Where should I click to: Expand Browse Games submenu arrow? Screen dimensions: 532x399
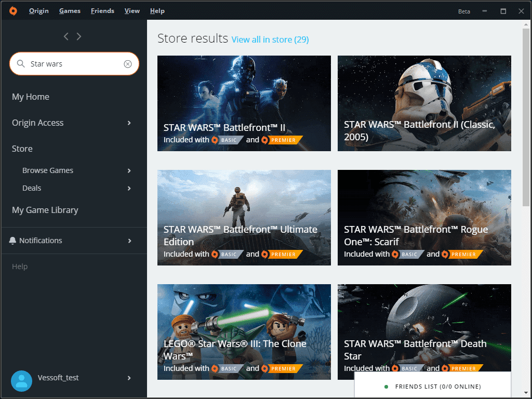click(x=129, y=170)
